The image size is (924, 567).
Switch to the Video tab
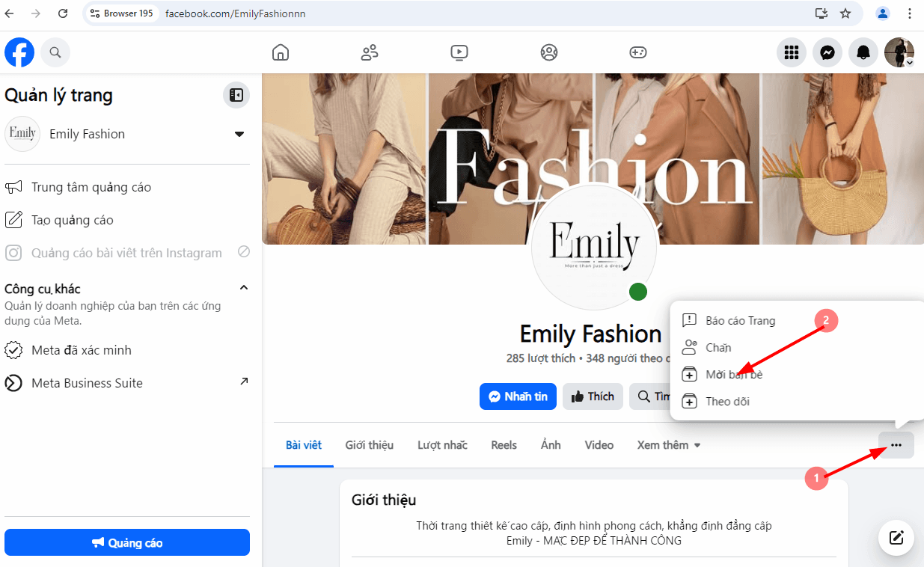coord(599,445)
